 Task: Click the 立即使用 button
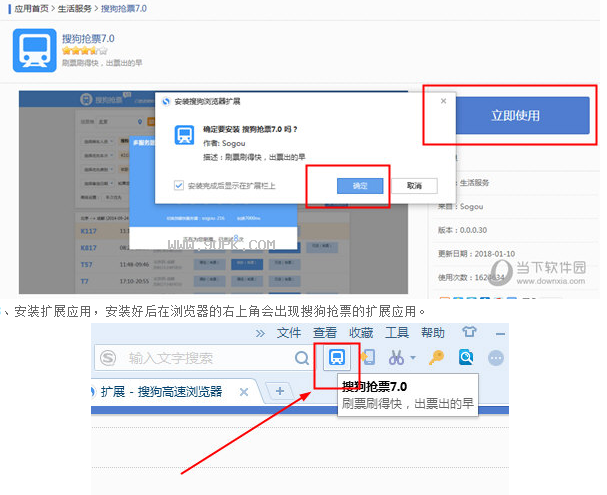pos(522,115)
